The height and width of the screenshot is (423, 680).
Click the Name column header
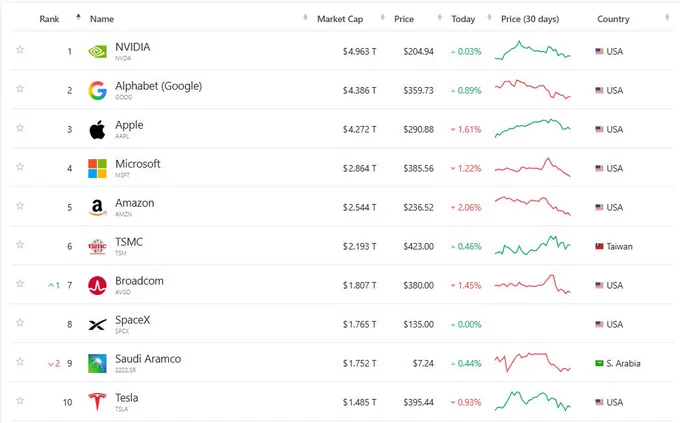[x=102, y=19]
